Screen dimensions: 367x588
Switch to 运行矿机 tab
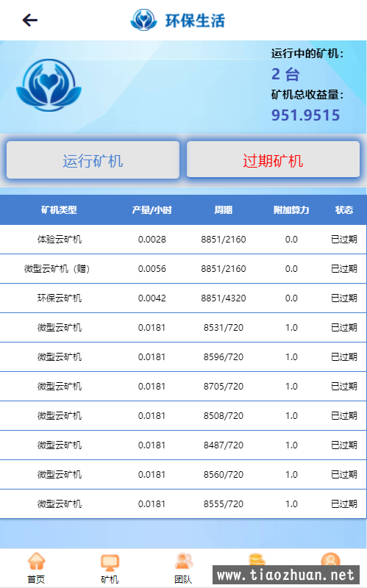pyautogui.click(x=93, y=160)
